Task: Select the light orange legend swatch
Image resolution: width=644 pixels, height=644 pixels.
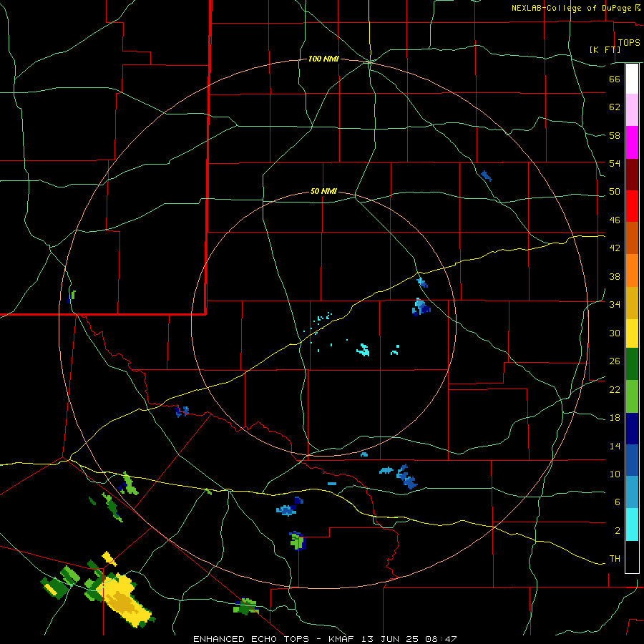Action: tap(632, 270)
